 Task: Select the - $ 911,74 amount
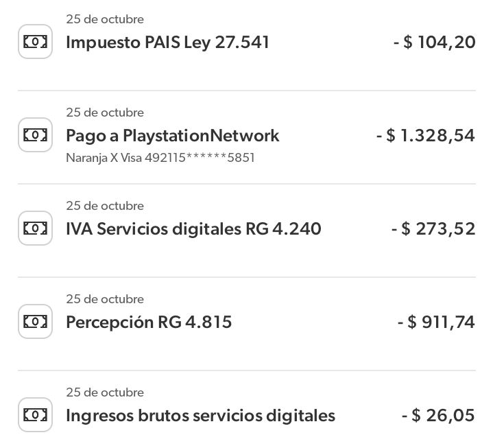pos(436,322)
